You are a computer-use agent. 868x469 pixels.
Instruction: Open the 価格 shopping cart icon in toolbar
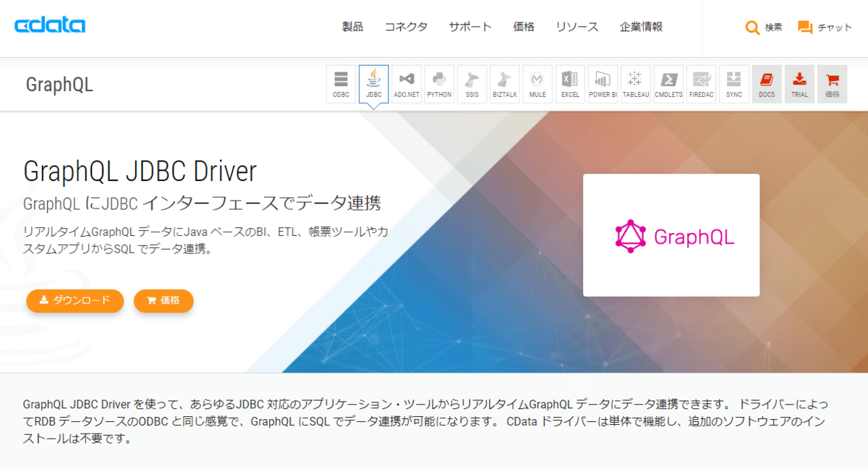[832, 84]
